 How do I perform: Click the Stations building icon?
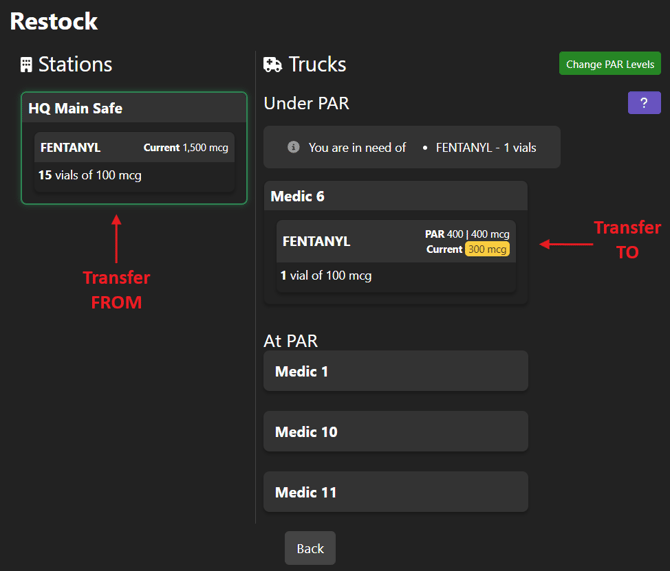pos(26,65)
